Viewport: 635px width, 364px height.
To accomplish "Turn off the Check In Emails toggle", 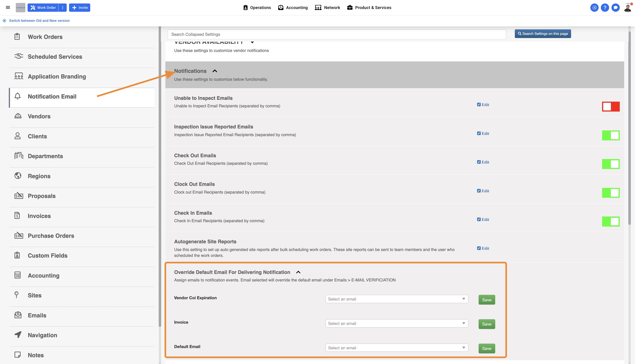I will click(x=611, y=221).
